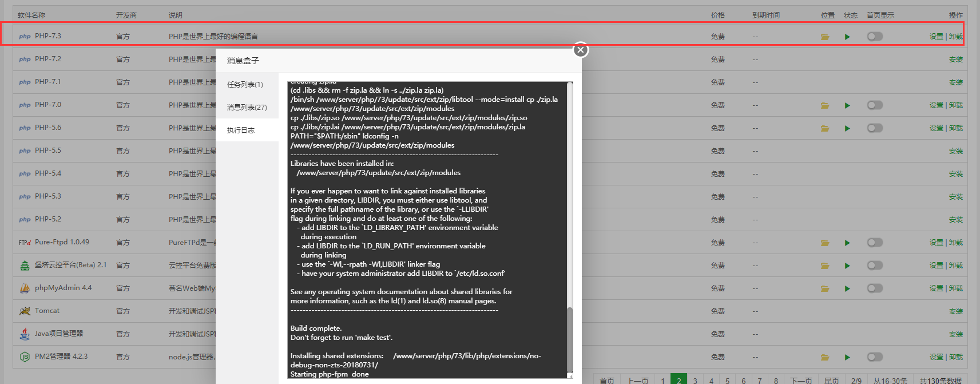Toggle homepage display for PHP-5.6
The height and width of the screenshot is (384, 980).
coord(875,128)
